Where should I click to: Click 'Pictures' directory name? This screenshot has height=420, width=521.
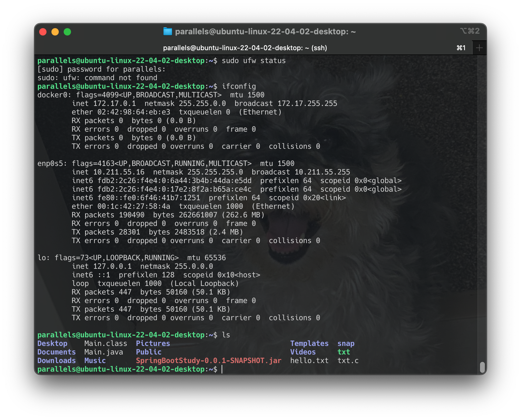(153, 343)
